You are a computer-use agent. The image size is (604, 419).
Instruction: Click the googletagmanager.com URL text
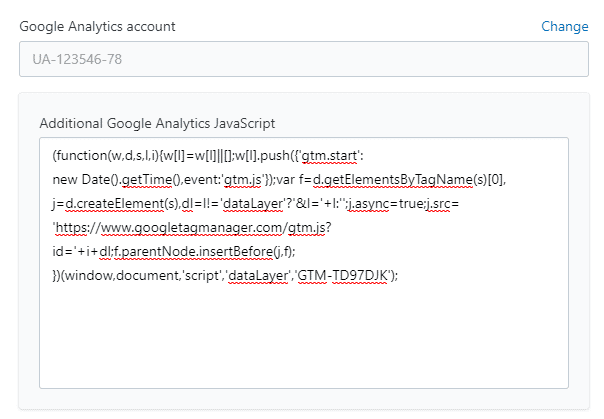192,228
